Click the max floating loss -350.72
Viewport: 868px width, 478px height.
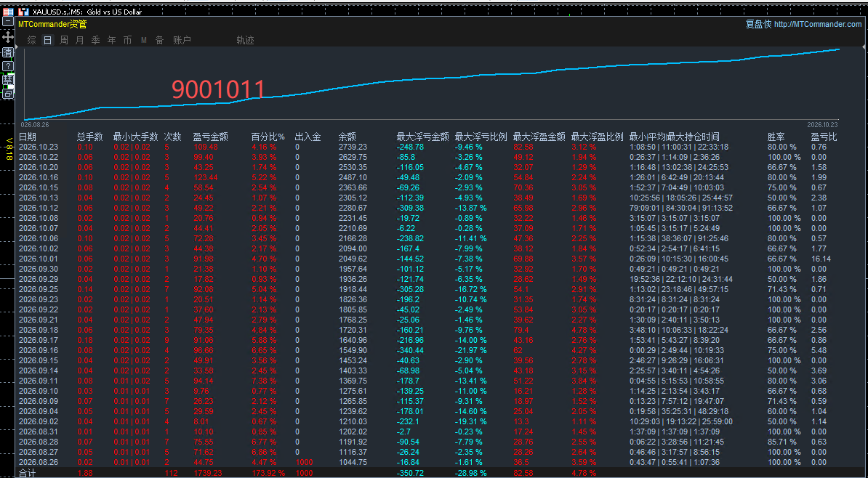pyautogui.click(x=411, y=473)
